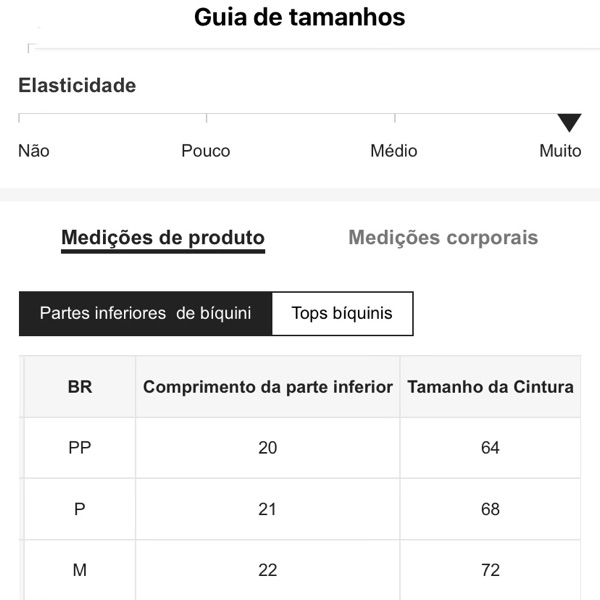Image resolution: width=600 pixels, height=600 pixels.
Task: Switch to Medições de produto tab
Action: click(x=163, y=238)
